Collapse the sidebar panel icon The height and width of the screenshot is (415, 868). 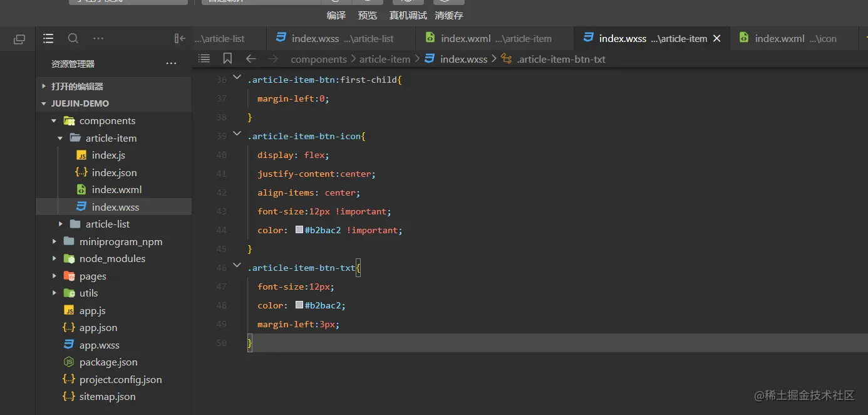pos(180,39)
